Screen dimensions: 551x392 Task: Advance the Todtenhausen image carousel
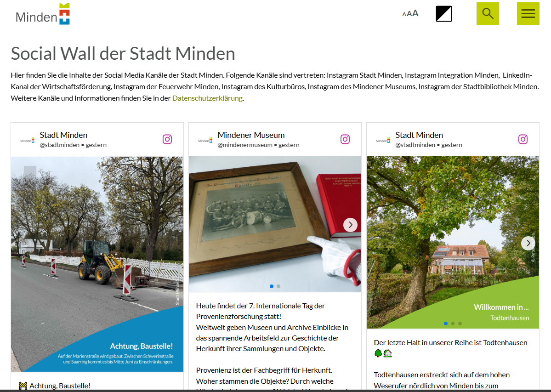click(528, 243)
